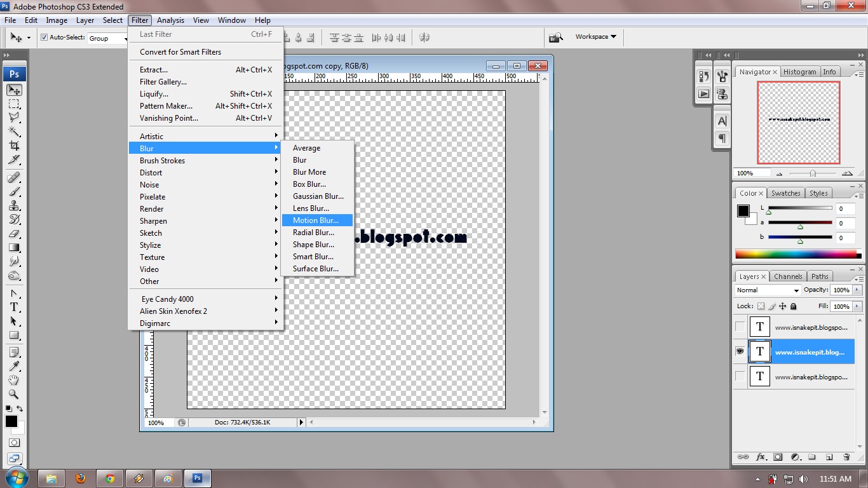Open the Layers panel options menu
868x488 pixels.
point(860,278)
